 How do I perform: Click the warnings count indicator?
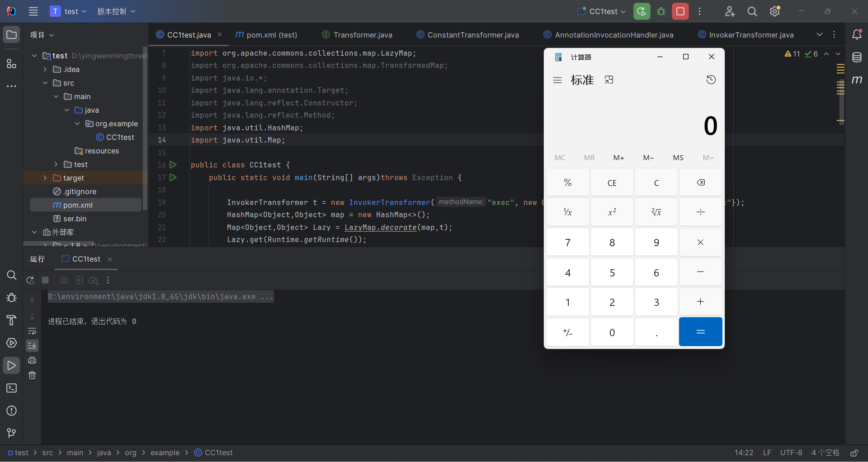pos(793,54)
